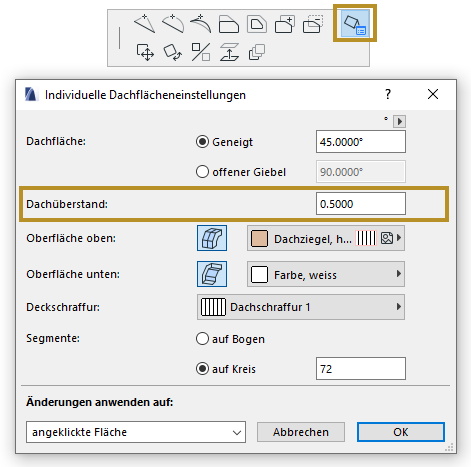Viewport: 471px width, 467px height.
Task: Expand the angeklickte Fläche combo box
Action: (136, 432)
